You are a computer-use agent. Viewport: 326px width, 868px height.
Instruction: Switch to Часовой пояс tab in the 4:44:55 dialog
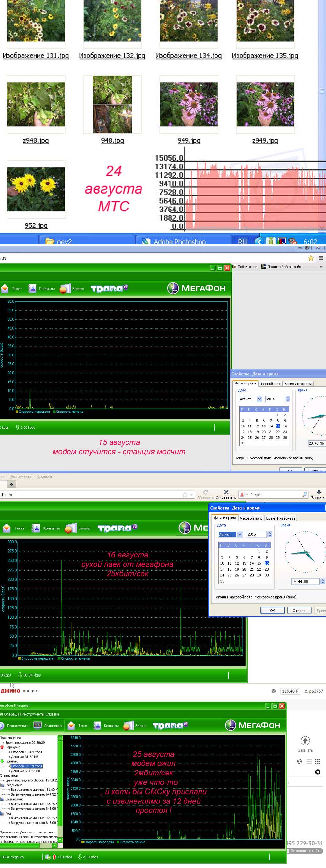click(x=251, y=518)
